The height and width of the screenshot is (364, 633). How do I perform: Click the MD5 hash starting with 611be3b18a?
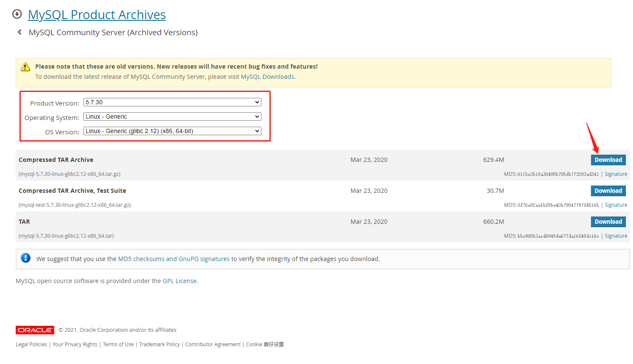558,174
